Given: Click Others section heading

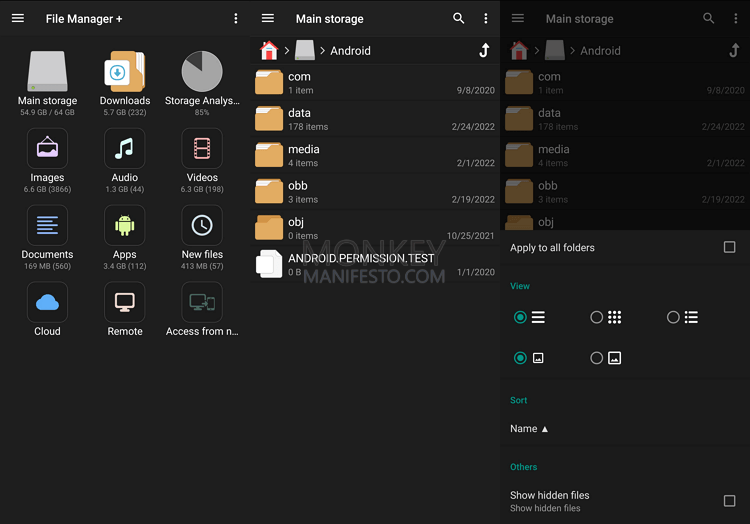Looking at the screenshot, I should click(523, 467).
